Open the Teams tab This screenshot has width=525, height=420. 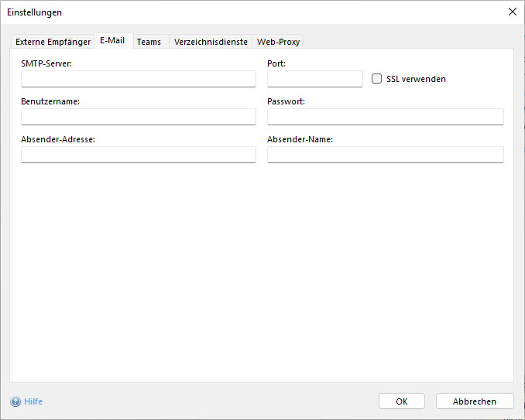click(149, 42)
